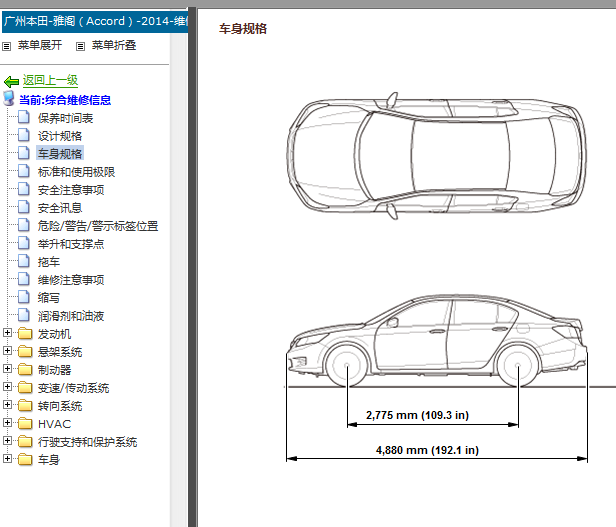Click 菜单折叠 to collapse menu
This screenshot has width=616, height=527.
tap(114, 46)
